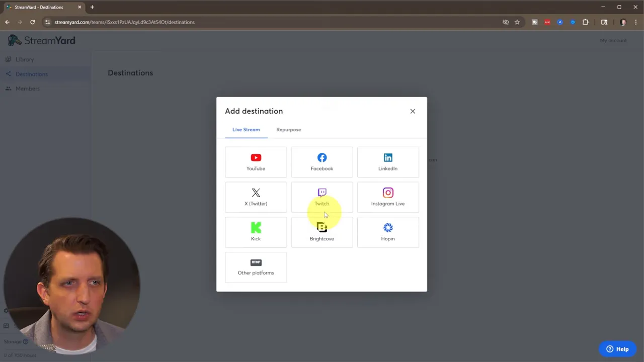
Task: Stay on the Live Stream tab
Action: [246, 129]
